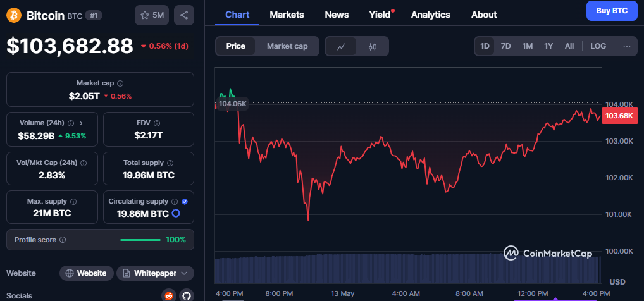Open FDV info icon
Image resolution: width=644 pixels, height=301 pixels.
coord(157,123)
